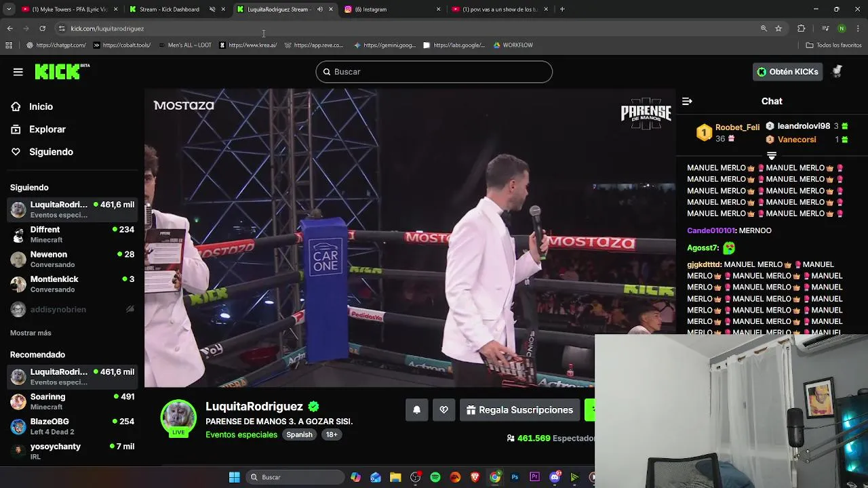This screenshot has height=488, width=868.
Task: Click the follow heart icon button
Action: pyautogui.click(x=444, y=410)
